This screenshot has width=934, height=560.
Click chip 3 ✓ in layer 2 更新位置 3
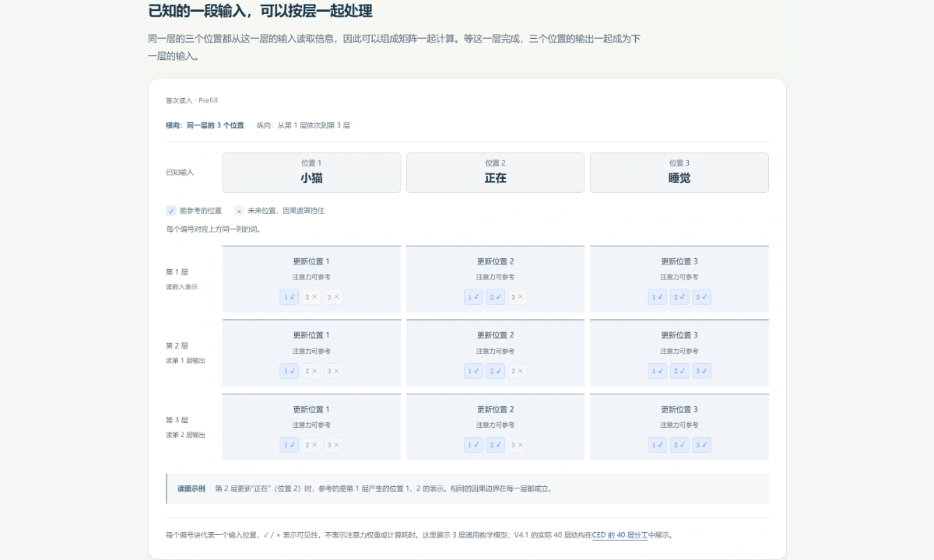click(x=701, y=371)
